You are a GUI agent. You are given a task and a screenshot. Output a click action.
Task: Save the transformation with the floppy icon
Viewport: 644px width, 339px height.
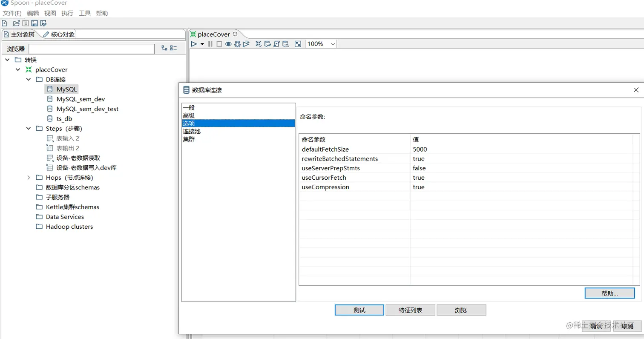[x=34, y=23]
